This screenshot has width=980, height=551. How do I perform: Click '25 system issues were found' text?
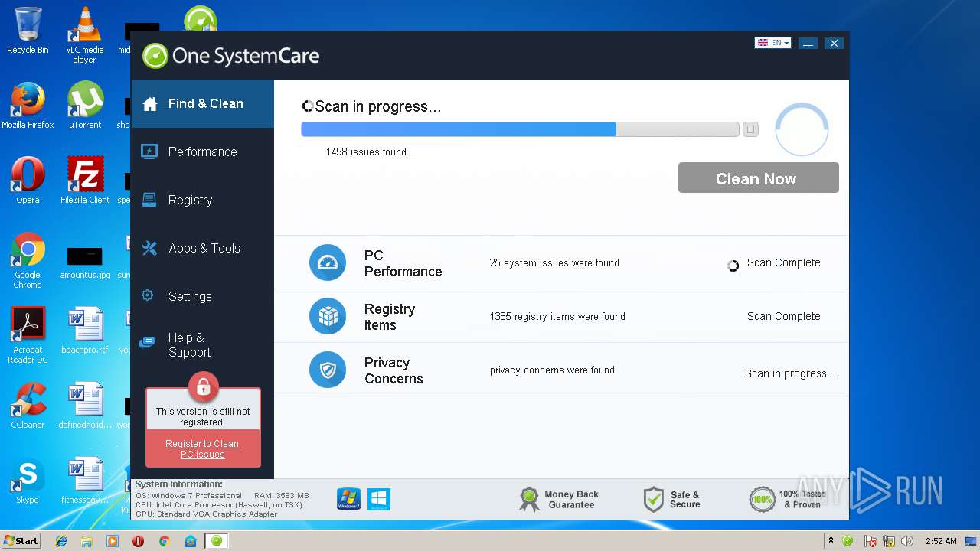pyautogui.click(x=554, y=262)
